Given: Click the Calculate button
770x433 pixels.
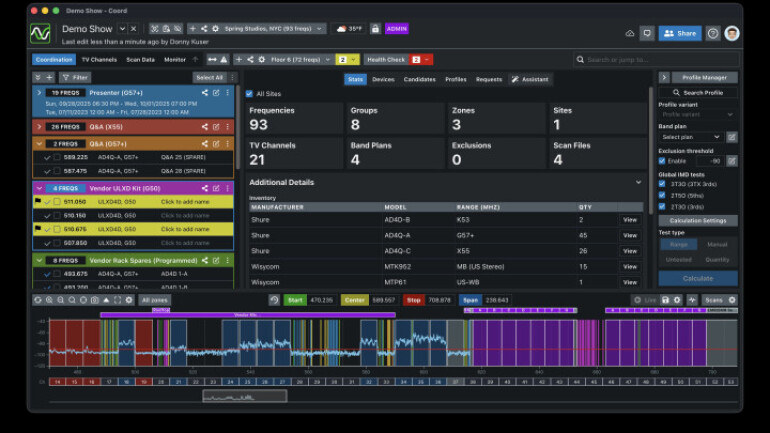Looking at the screenshot, I should click(x=697, y=279).
